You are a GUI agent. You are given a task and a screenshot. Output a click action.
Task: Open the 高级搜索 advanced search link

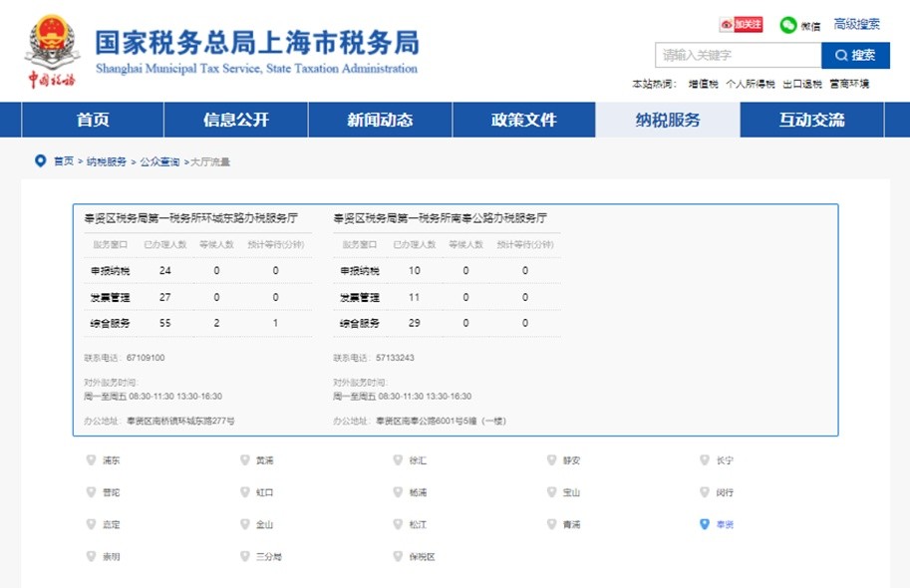coord(856,24)
